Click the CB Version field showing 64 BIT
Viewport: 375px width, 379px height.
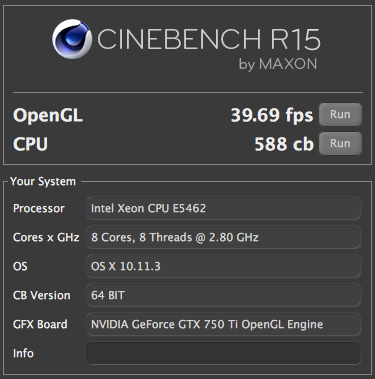coord(223,295)
